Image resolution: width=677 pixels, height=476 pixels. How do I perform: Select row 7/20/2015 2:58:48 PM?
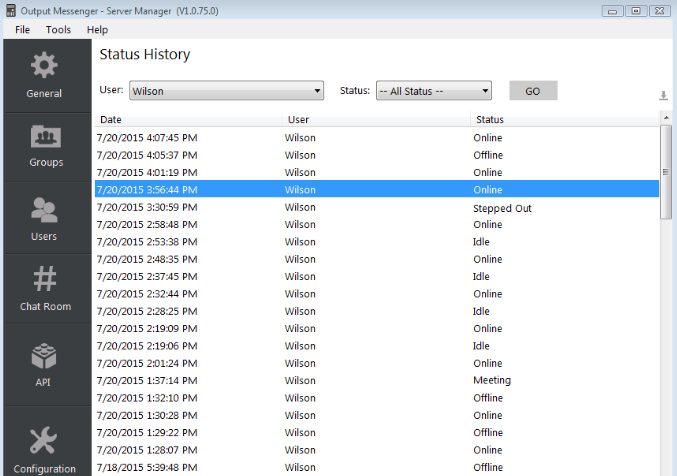click(377, 225)
